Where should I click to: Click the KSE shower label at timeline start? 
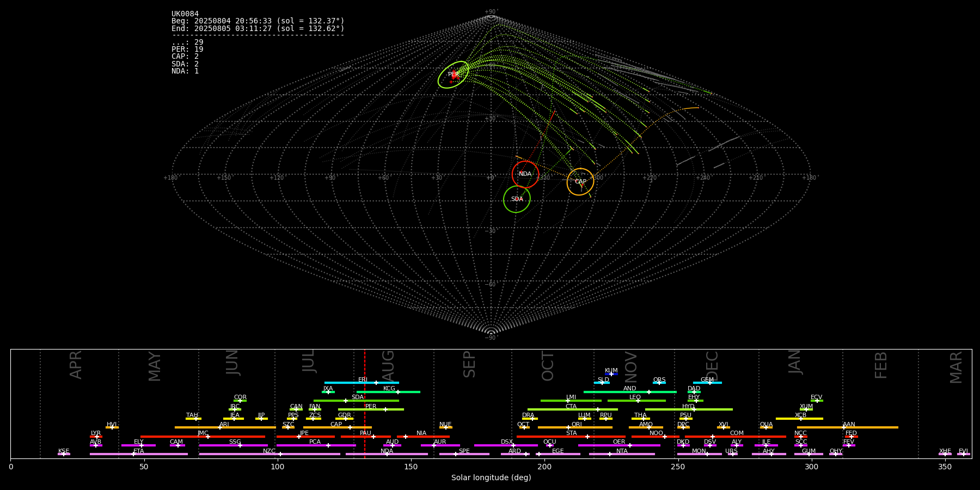tap(64, 451)
